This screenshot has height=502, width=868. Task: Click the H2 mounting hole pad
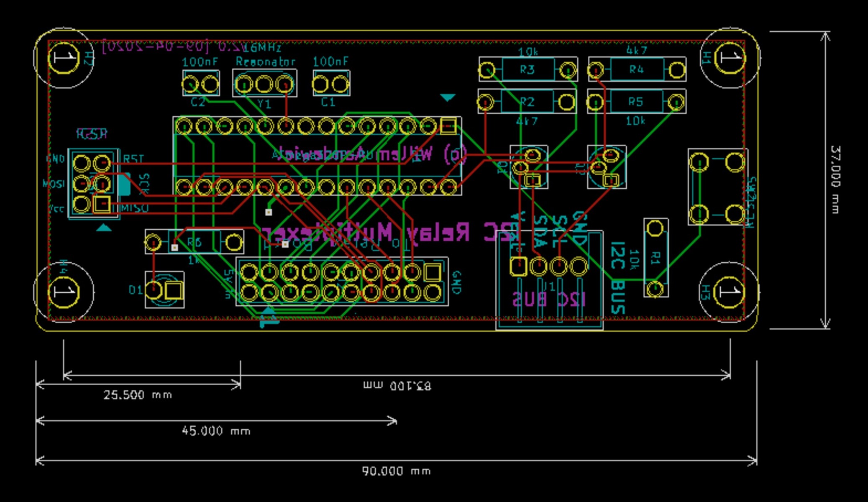[64, 58]
